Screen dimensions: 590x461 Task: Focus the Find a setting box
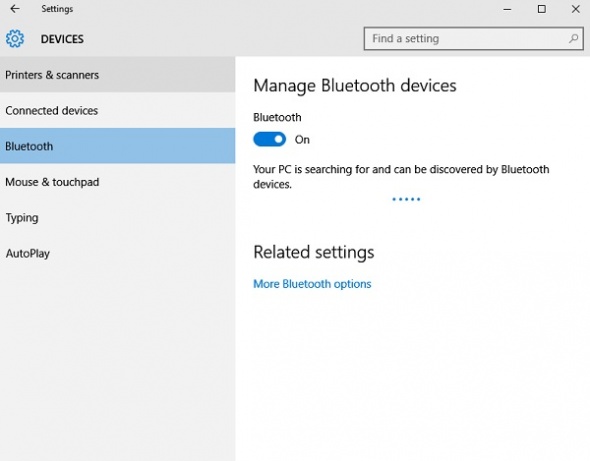pos(473,38)
